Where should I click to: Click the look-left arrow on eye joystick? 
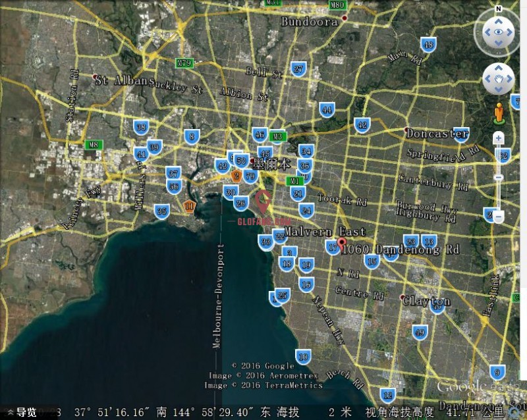[487, 31]
